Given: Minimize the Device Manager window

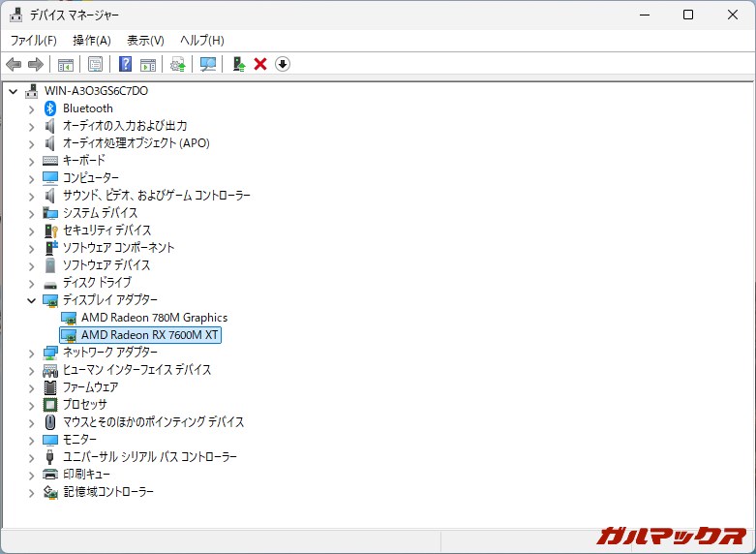Looking at the screenshot, I should 645,15.
